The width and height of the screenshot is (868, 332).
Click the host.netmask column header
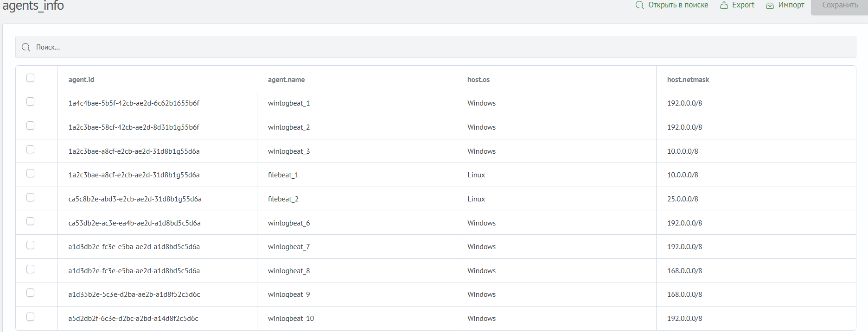point(688,80)
